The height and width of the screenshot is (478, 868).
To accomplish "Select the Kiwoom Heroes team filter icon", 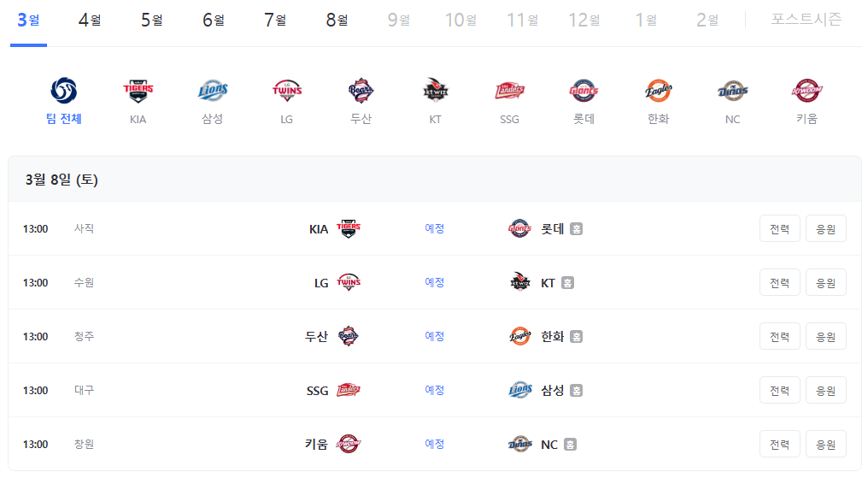I will point(806,91).
